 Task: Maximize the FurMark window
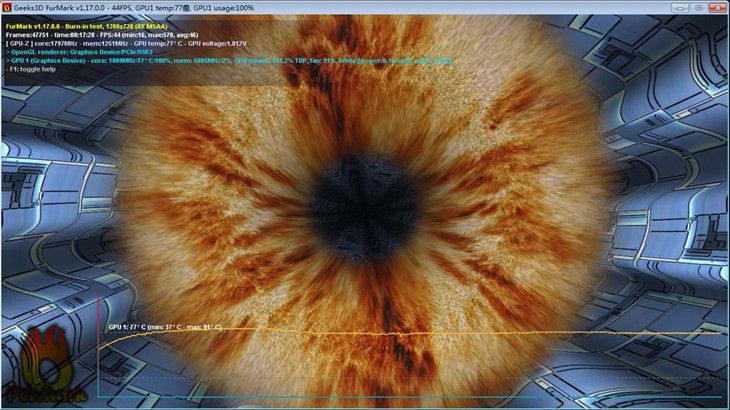[699, 8]
